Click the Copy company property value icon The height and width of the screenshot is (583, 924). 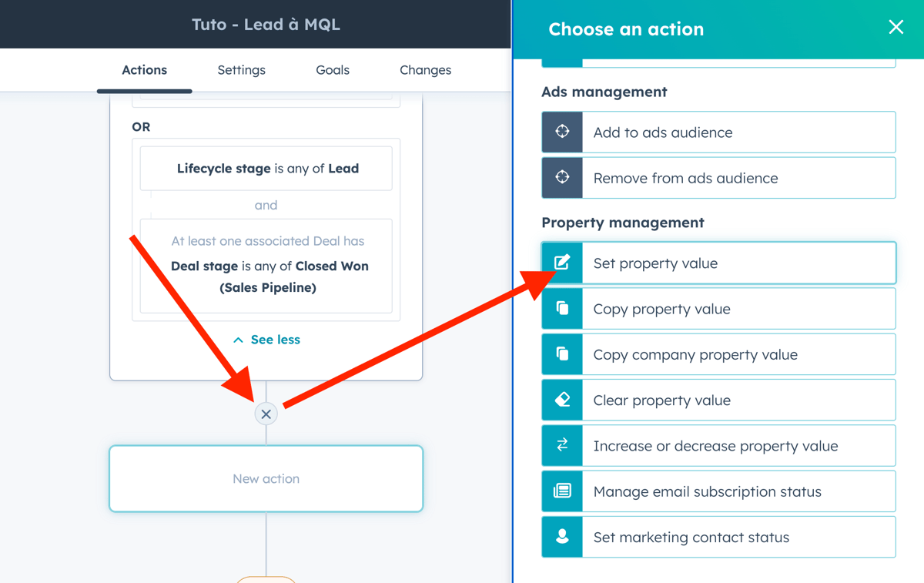[x=562, y=354]
